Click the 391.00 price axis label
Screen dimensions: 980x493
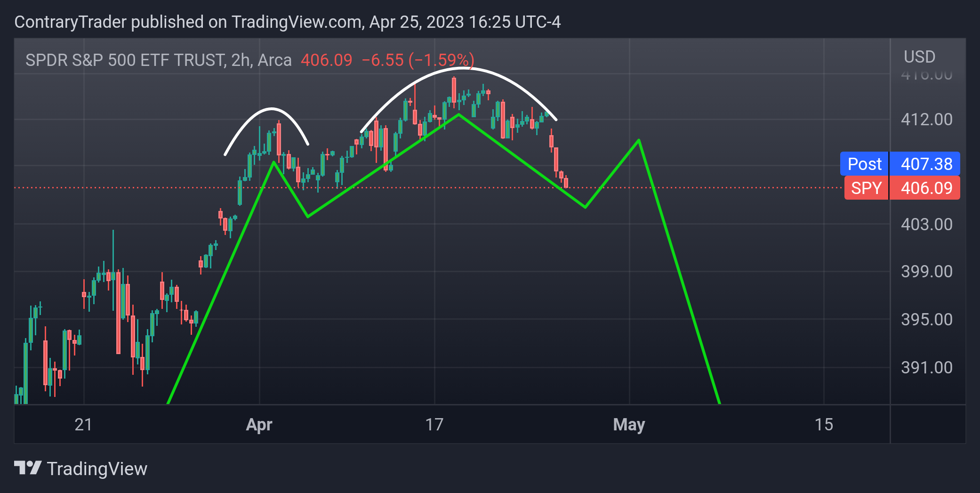click(927, 368)
